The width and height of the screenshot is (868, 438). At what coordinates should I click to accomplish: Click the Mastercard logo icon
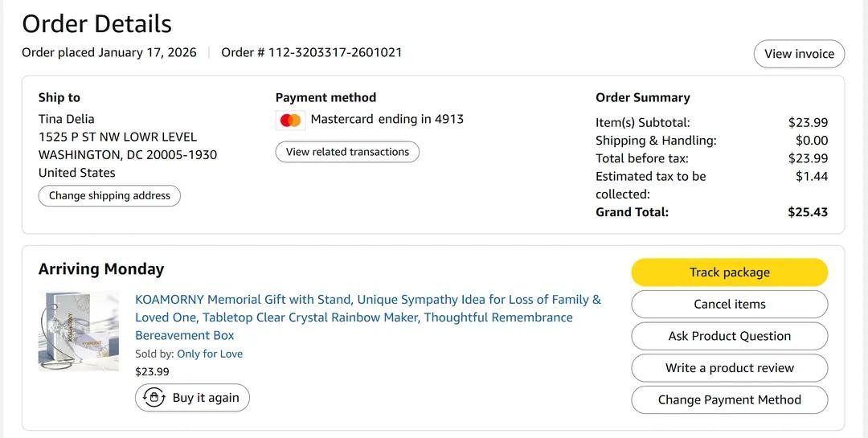click(290, 121)
